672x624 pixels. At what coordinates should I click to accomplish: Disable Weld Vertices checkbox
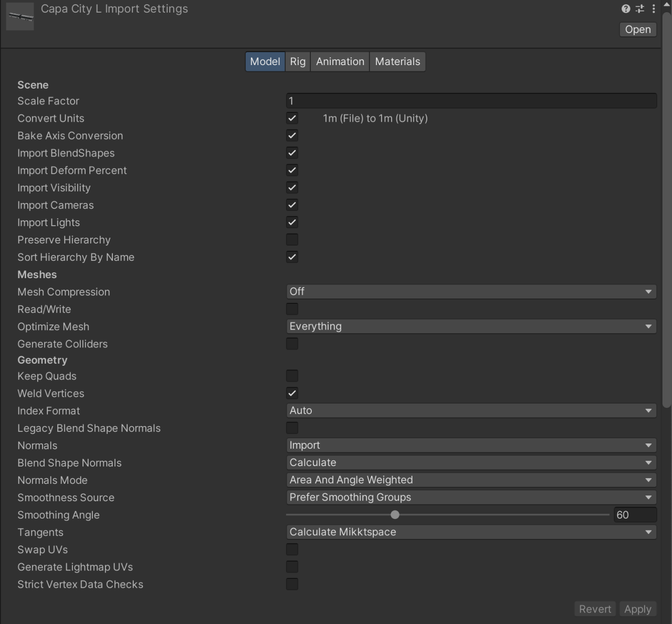(x=292, y=394)
